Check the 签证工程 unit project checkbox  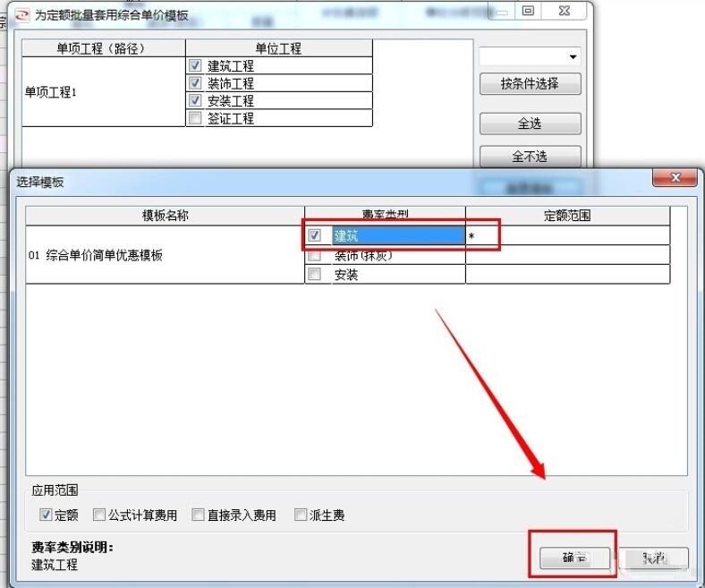pyautogui.click(x=195, y=118)
